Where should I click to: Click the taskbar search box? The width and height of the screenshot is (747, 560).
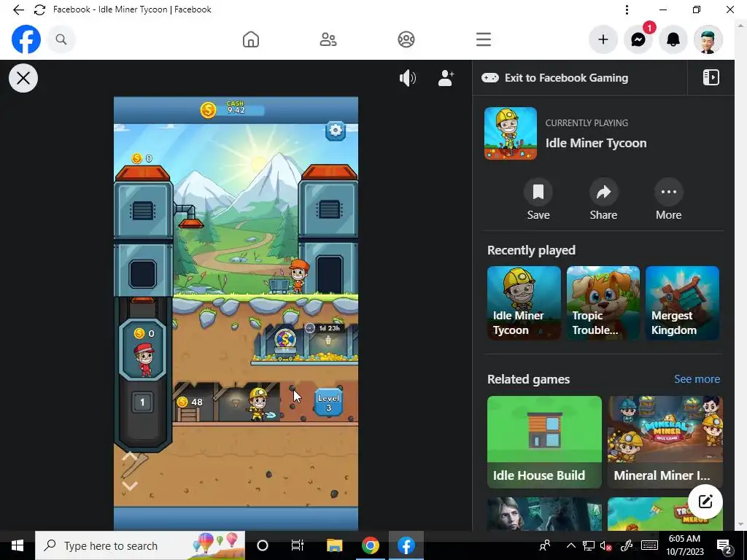[x=140, y=545]
